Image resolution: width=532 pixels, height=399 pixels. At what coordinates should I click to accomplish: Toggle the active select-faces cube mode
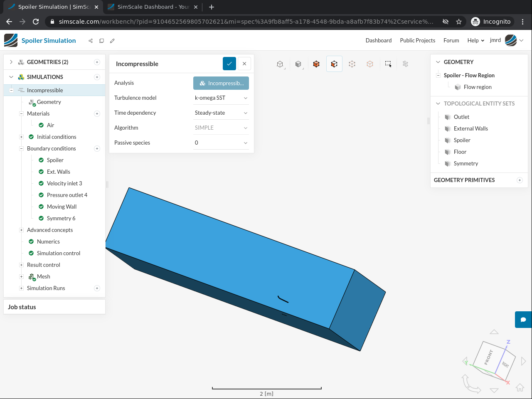pos(334,64)
